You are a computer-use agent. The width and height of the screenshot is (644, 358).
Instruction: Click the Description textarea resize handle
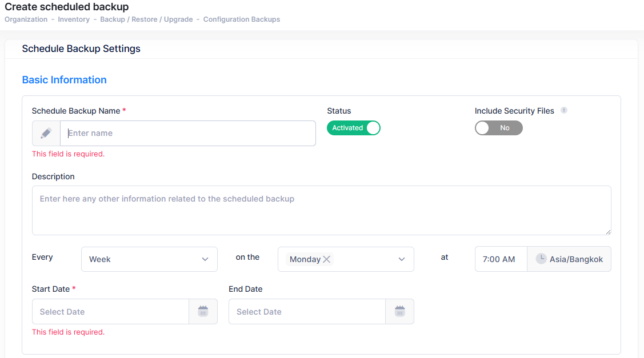pyautogui.click(x=608, y=232)
